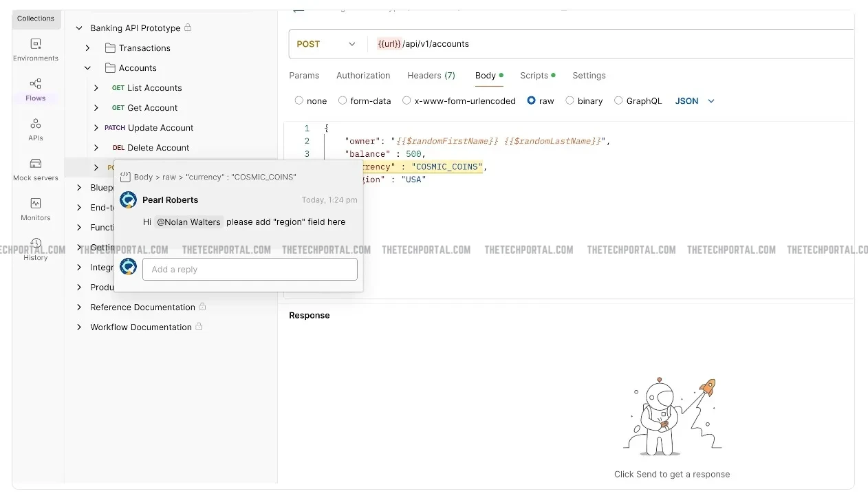Expand the Transactions folder chevron
Image resolution: width=868 pixels, height=498 pixels.
[x=87, y=48]
